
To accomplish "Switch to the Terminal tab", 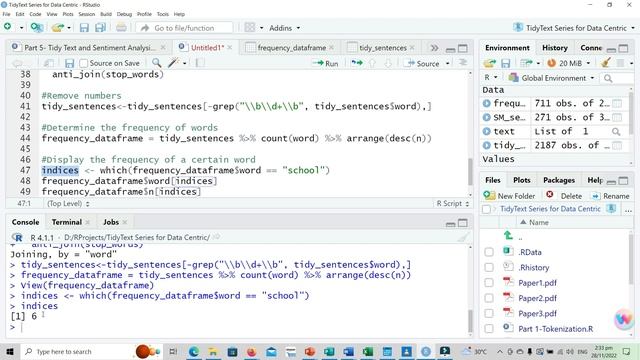I will [67, 222].
